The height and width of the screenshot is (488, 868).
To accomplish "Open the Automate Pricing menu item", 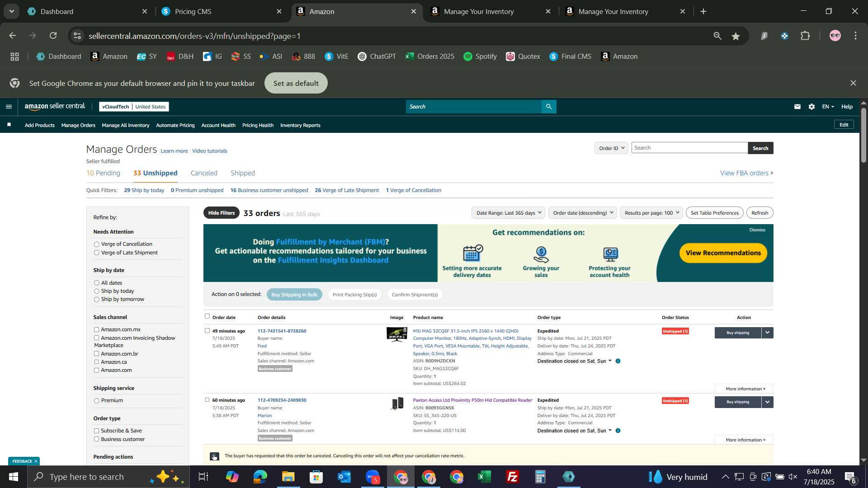I will coord(175,125).
